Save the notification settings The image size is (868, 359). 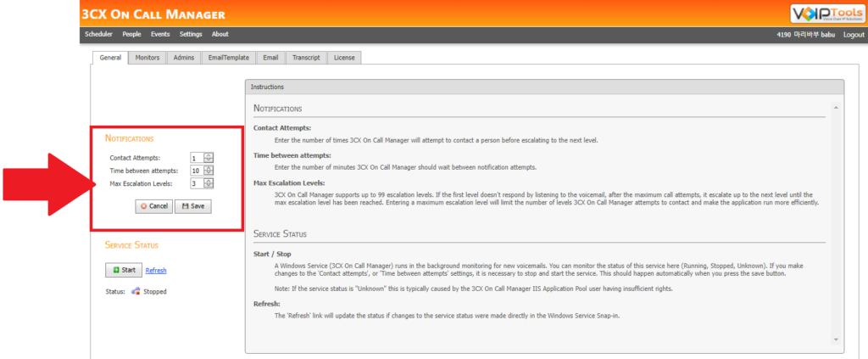(192, 206)
